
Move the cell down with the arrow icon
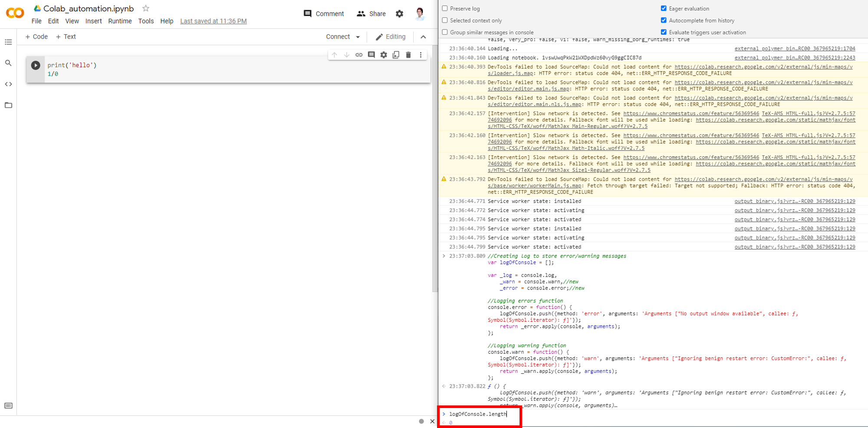click(x=346, y=55)
